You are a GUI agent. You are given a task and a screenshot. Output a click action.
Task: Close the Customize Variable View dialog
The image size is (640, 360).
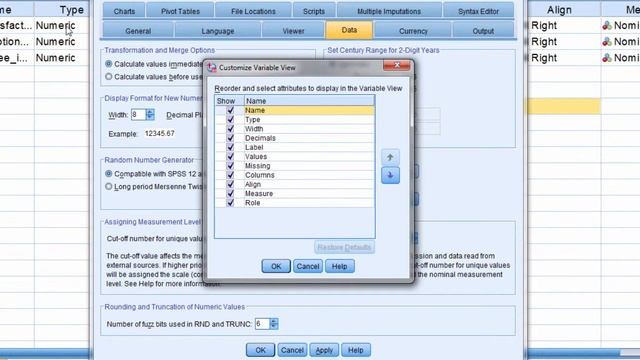pyautogui.click(x=396, y=65)
